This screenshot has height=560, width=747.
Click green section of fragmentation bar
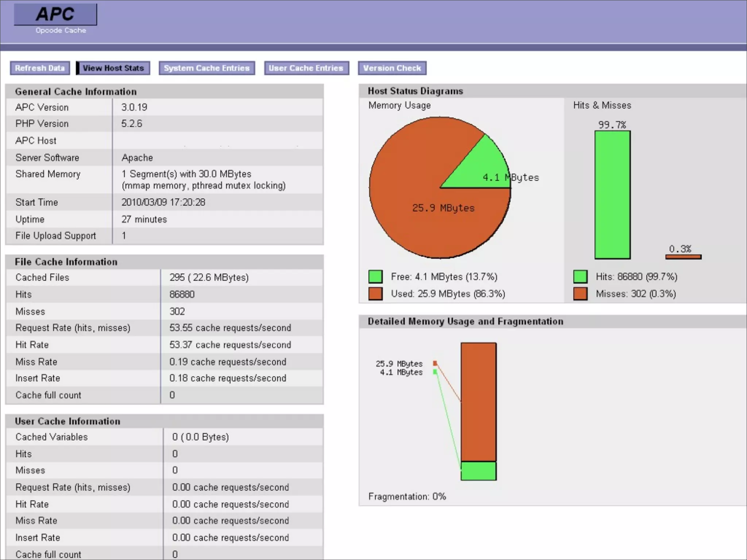point(478,471)
